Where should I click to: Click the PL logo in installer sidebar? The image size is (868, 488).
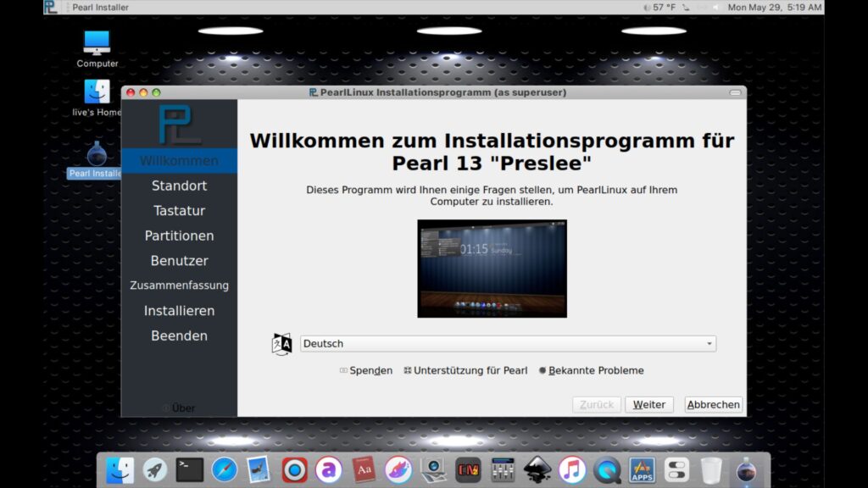click(x=179, y=125)
